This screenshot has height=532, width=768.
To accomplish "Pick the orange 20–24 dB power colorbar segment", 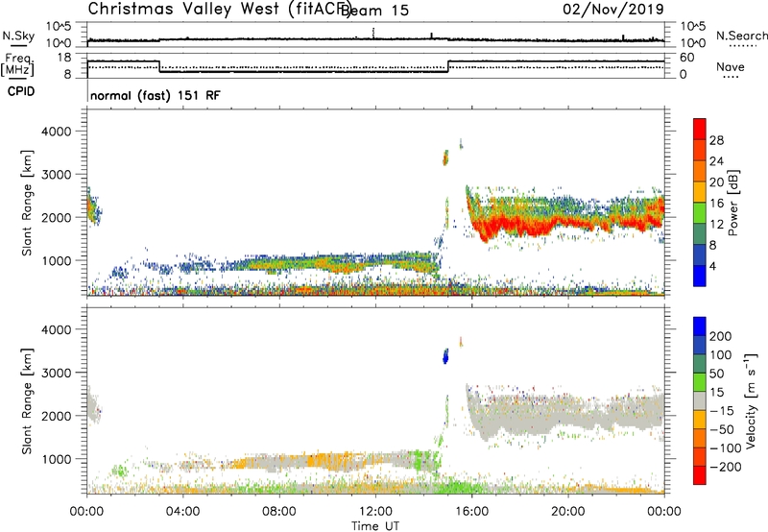I will click(x=700, y=171).
